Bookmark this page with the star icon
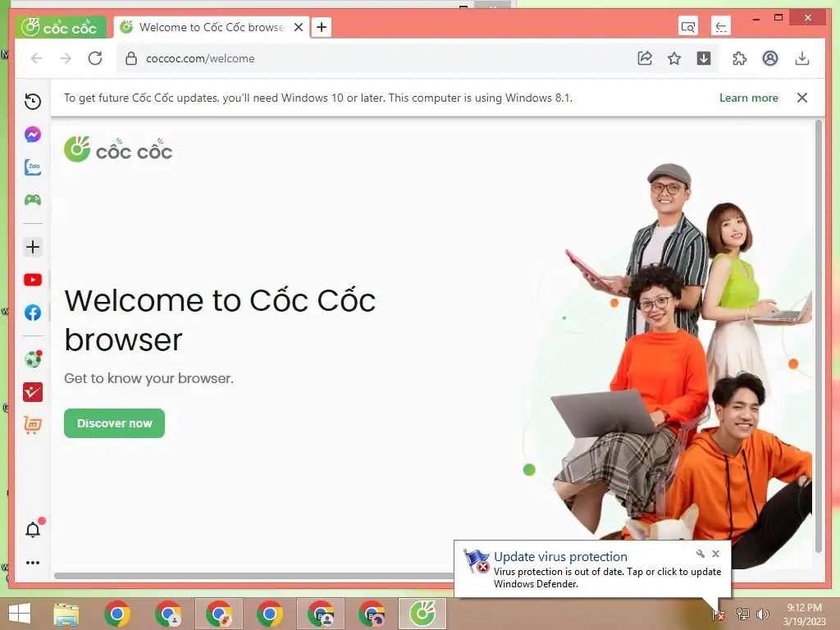 click(x=674, y=58)
